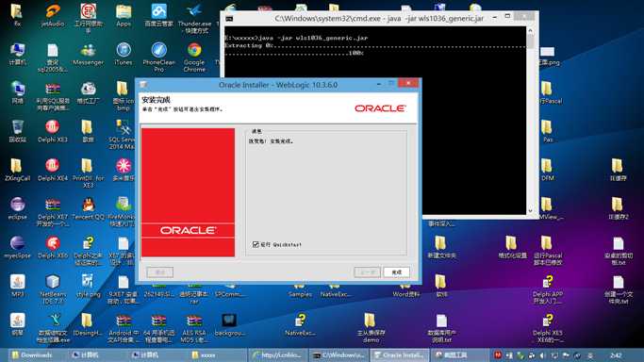Select the ZXingCall folder icon
Viewport: 644px width, 362px height.
17,170
